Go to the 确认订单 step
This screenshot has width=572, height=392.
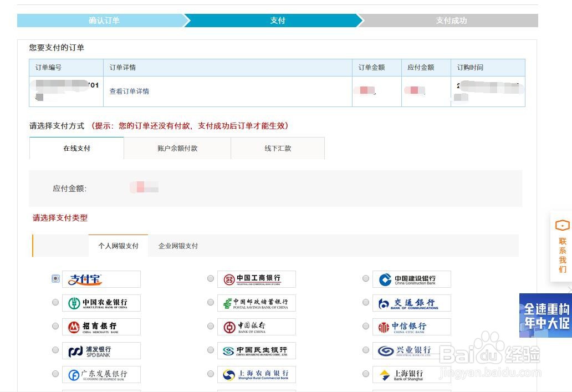coord(104,21)
